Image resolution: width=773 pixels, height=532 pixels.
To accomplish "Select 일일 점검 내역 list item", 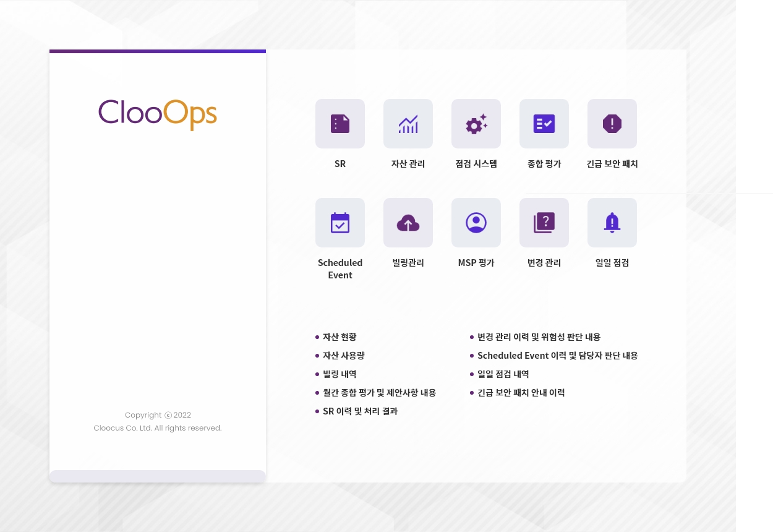I will [499, 374].
